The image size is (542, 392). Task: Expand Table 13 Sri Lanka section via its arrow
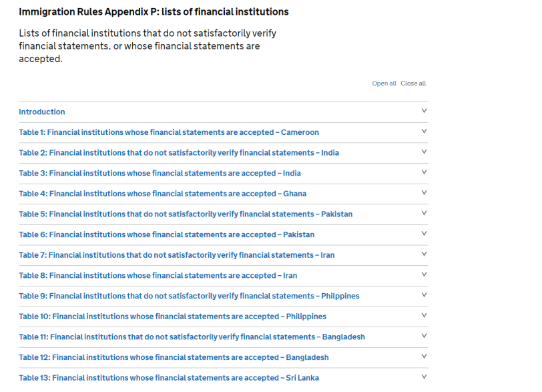click(424, 377)
